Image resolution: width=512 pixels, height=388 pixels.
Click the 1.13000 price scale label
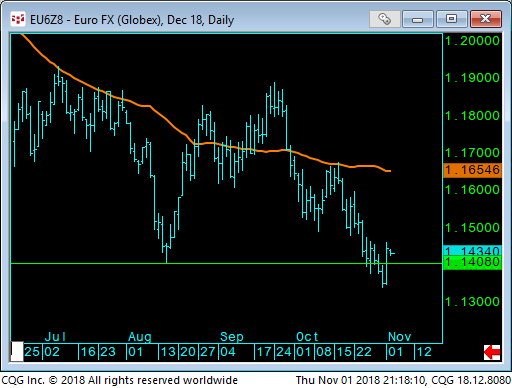coord(472,302)
